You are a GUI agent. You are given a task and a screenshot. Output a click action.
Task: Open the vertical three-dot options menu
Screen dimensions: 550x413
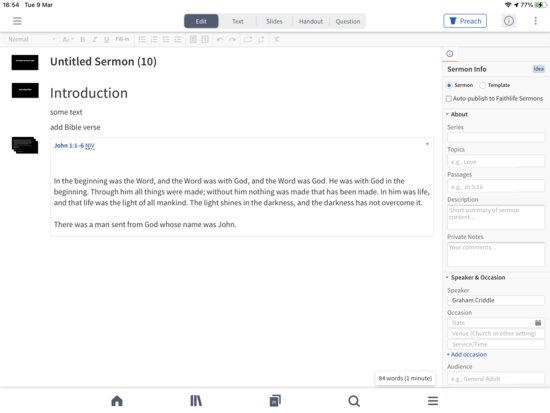pos(535,21)
